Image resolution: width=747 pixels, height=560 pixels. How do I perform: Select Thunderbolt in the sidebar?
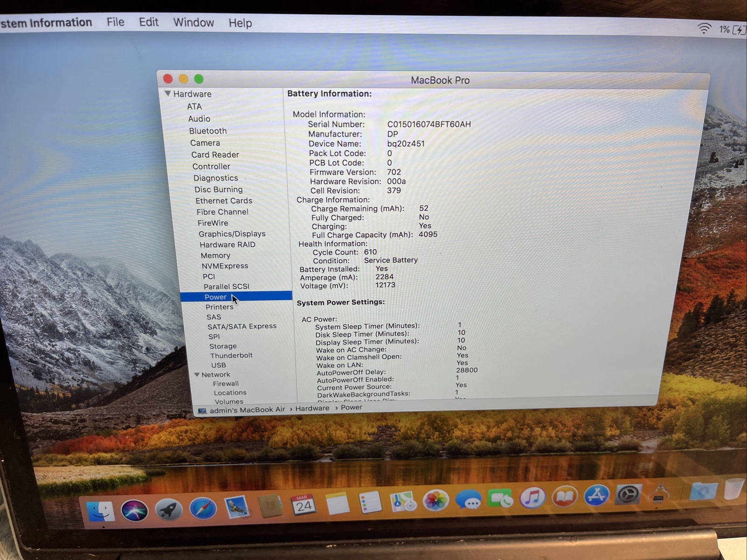pos(231,355)
